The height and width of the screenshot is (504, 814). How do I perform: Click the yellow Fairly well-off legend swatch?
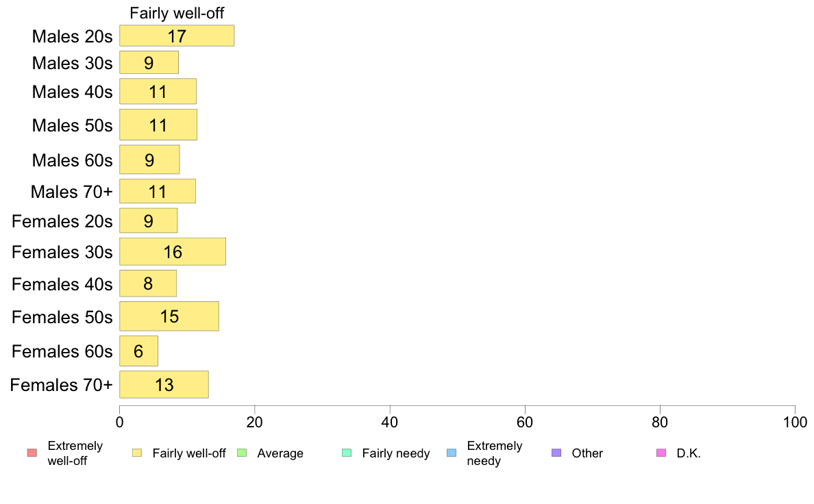click(137, 453)
